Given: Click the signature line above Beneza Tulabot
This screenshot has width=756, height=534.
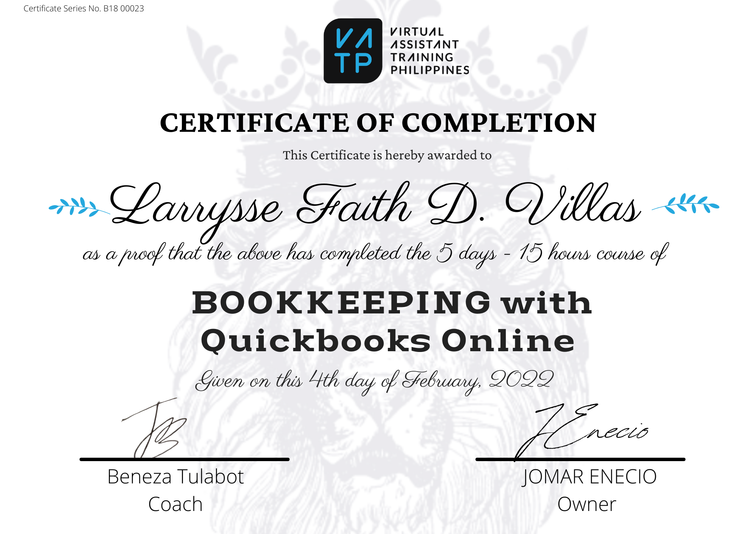Looking at the screenshot, I should coord(183,459).
